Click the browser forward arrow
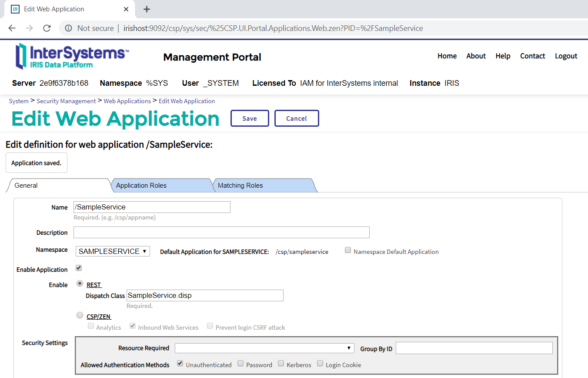The width and height of the screenshot is (588, 378). coord(30,28)
